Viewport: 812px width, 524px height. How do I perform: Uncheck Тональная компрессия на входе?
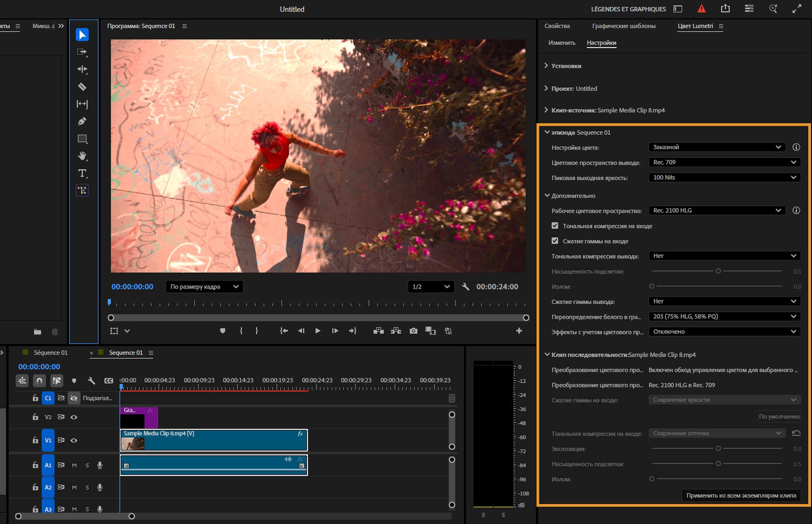554,226
